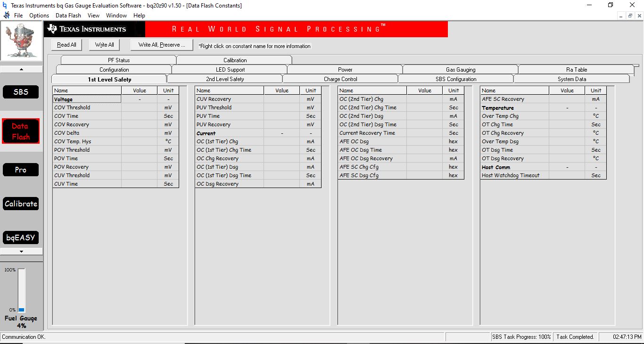Click the CUV Recovery value field

tap(282, 99)
